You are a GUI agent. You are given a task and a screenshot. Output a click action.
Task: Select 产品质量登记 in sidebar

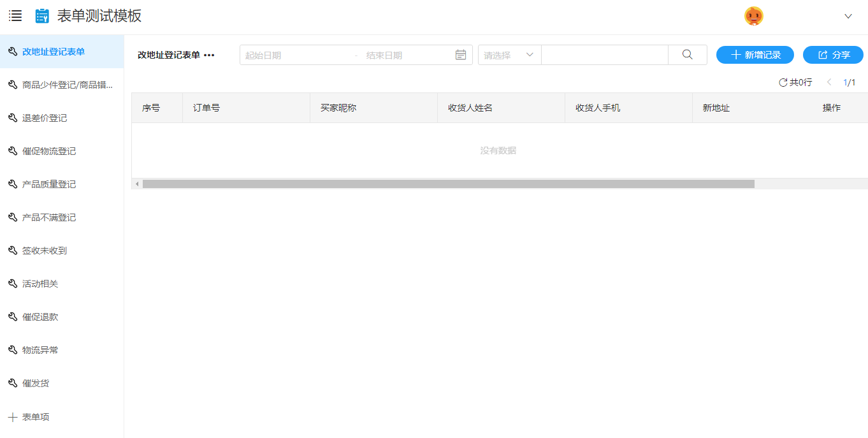pos(49,184)
